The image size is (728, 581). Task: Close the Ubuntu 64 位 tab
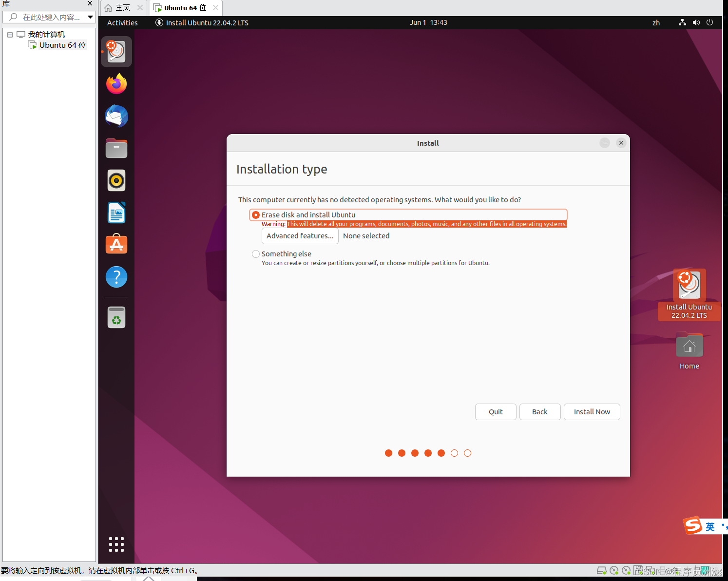point(215,8)
